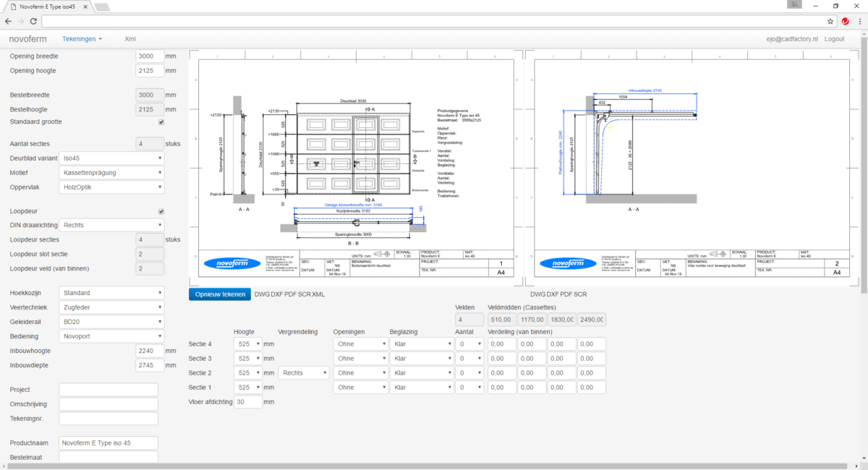The width and height of the screenshot is (868, 470).
Task: Open the Veertechniek dropdown
Action: (112, 307)
